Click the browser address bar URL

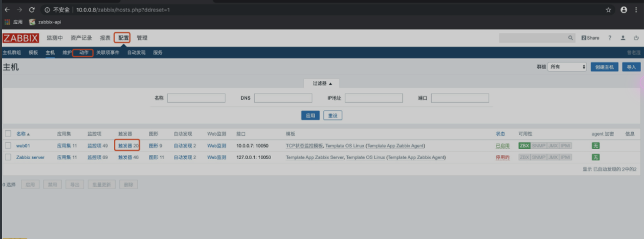pos(123,10)
